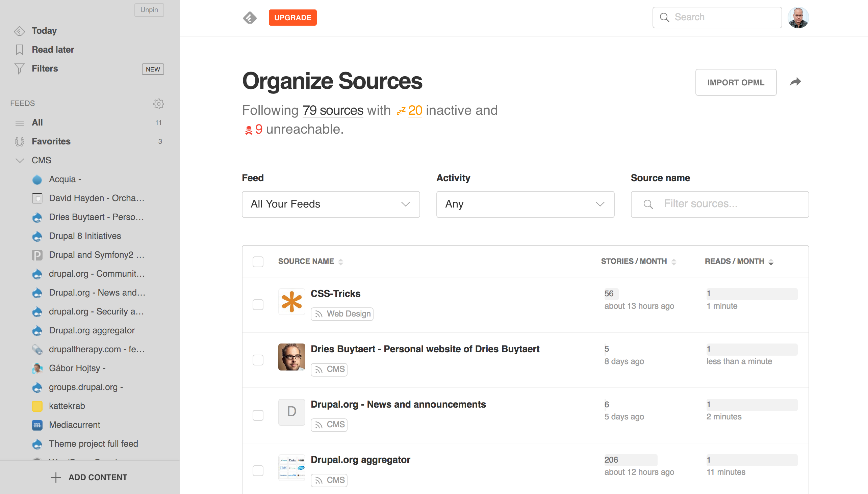Open Read later in the sidebar
The height and width of the screenshot is (494, 868).
tap(53, 50)
